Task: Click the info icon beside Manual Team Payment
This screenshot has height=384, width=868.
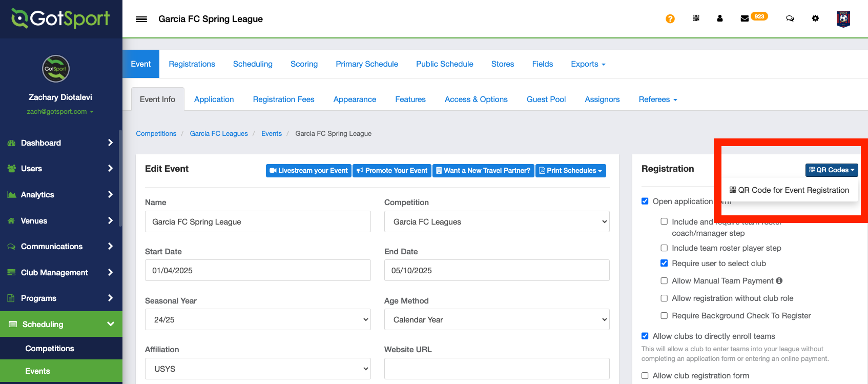Action: coord(779,281)
